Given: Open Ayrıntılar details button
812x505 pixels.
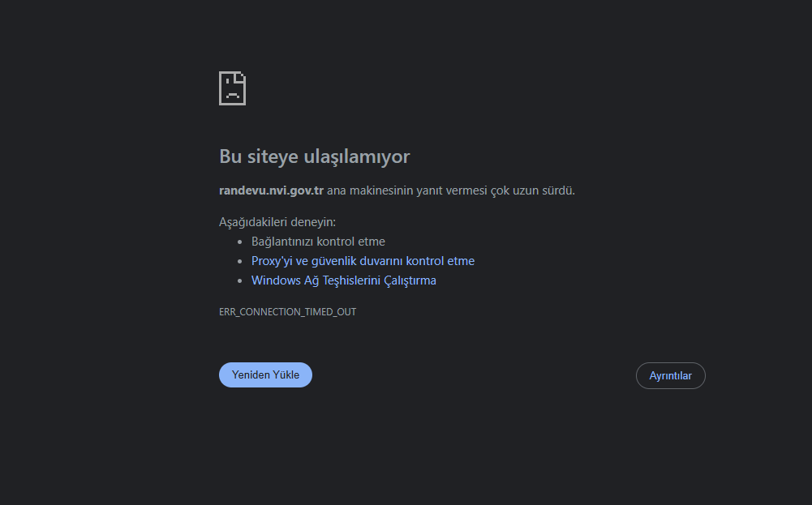Looking at the screenshot, I should (671, 375).
